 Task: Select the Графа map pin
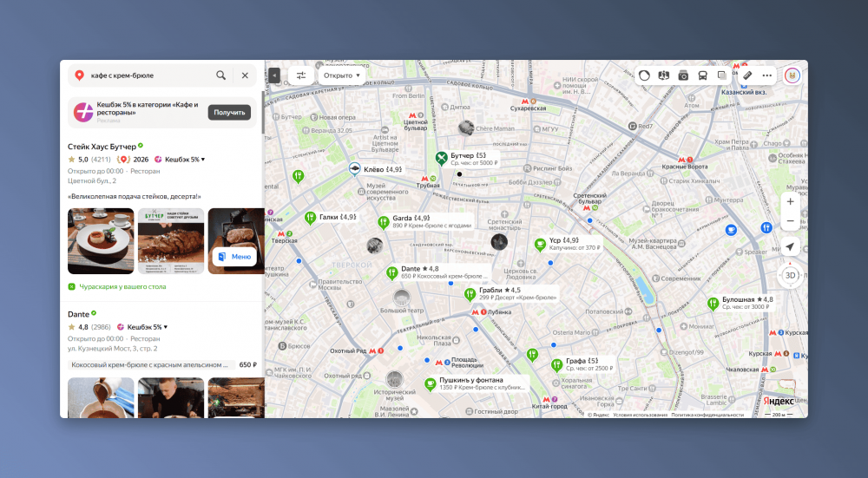click(557, 364)
